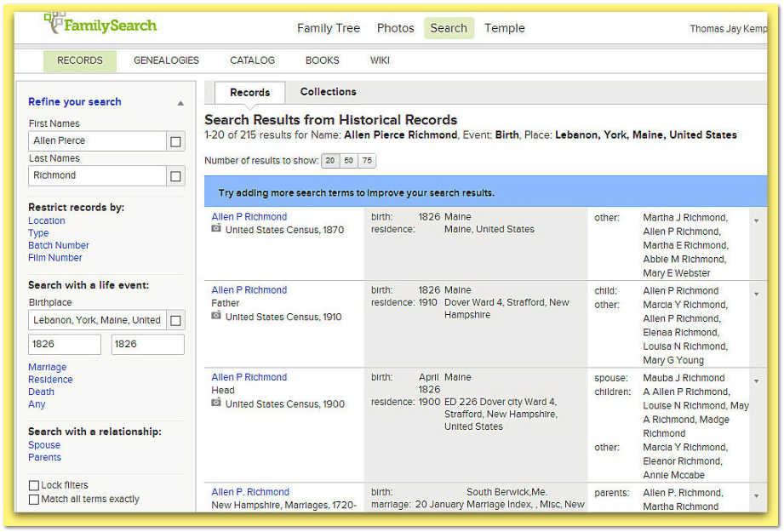This screenshot has width=784, height=532.
Task: Toggle exact-match checkbox for Birthplace
Action: (x=175, y=320)
